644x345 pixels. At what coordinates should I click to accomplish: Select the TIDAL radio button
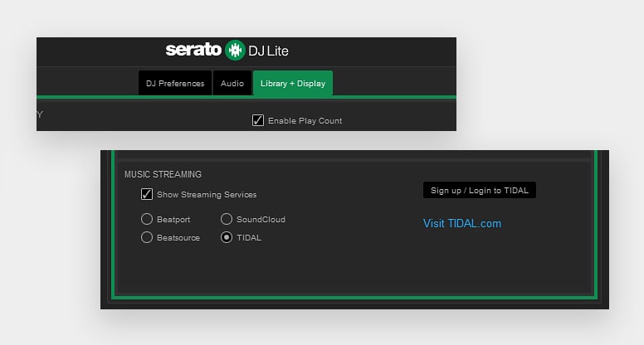227,237
